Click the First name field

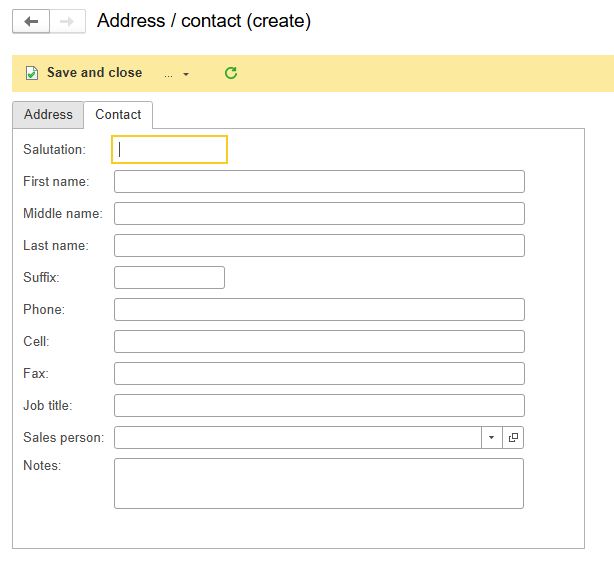point(319,182)
